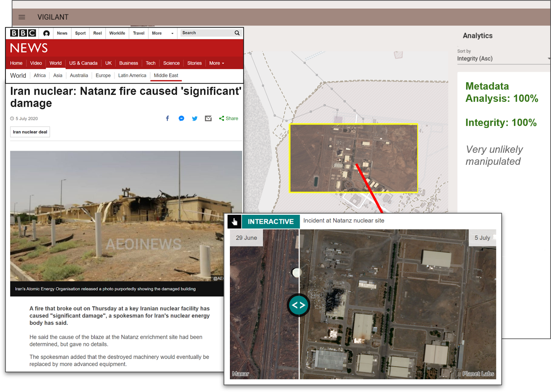Select the Latin America sub-section
Viewport: 551px width, 392px height.
point(132,75)
